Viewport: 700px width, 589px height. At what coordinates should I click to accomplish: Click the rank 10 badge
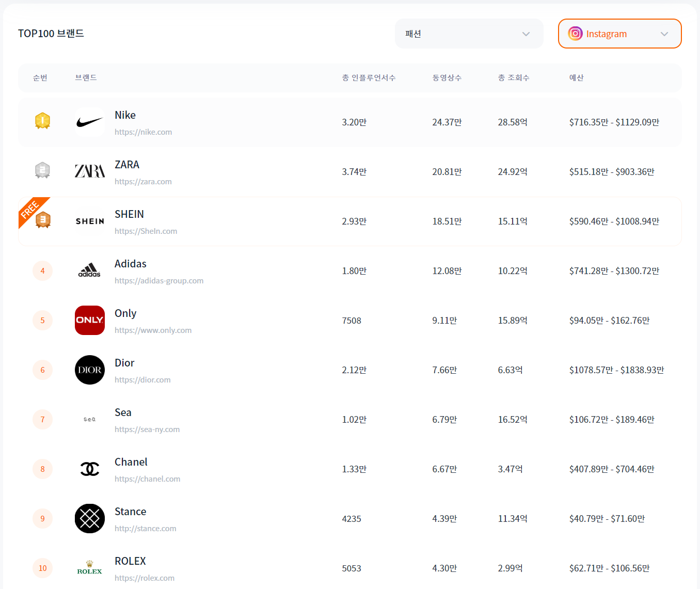tap(42, 568)
